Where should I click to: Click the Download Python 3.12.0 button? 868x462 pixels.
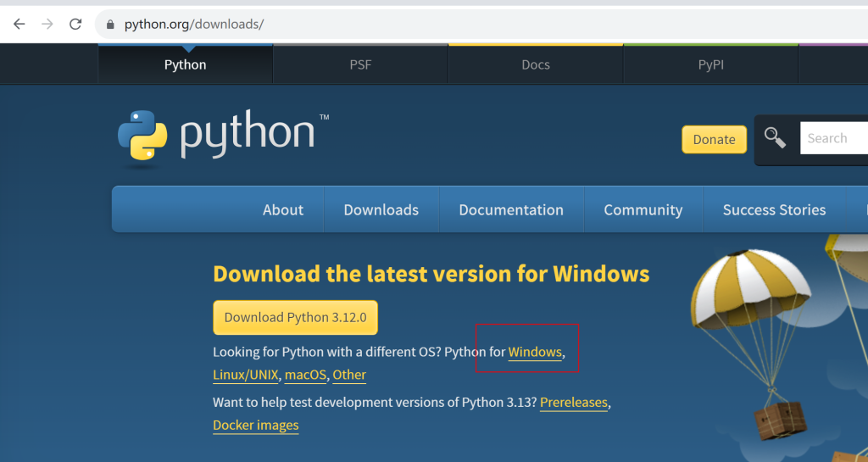click(296, 318)
